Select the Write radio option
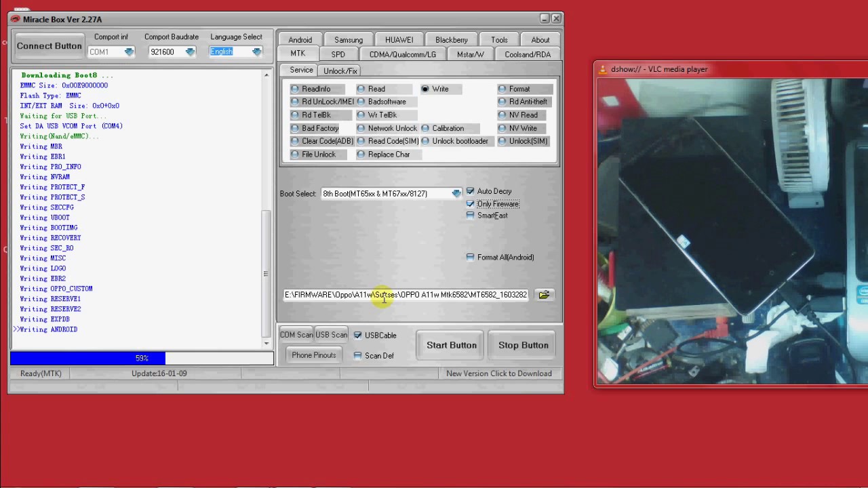The width and height of the screenshot is (868, 488). pyautogui.click(x=440, y=89)
